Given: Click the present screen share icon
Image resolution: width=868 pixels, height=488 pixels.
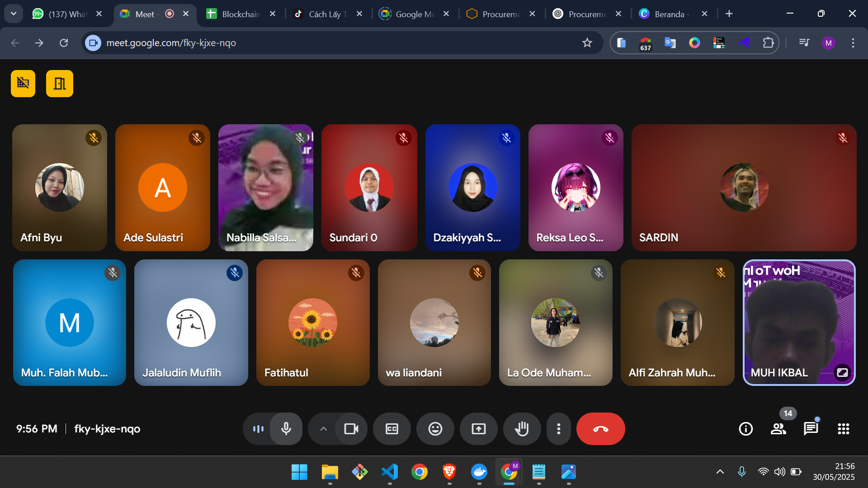Looking at the screenshot, I should click(x=478, y=429).
